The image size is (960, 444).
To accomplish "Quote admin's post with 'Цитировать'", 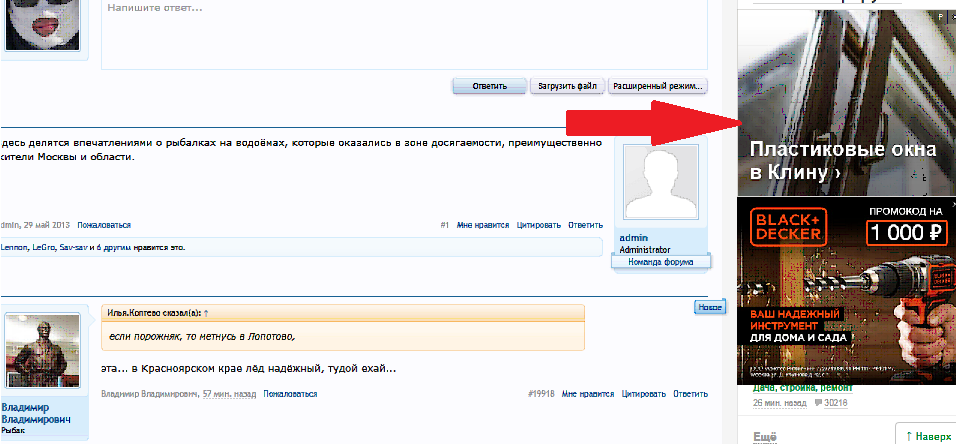I will tap(539, 225).
